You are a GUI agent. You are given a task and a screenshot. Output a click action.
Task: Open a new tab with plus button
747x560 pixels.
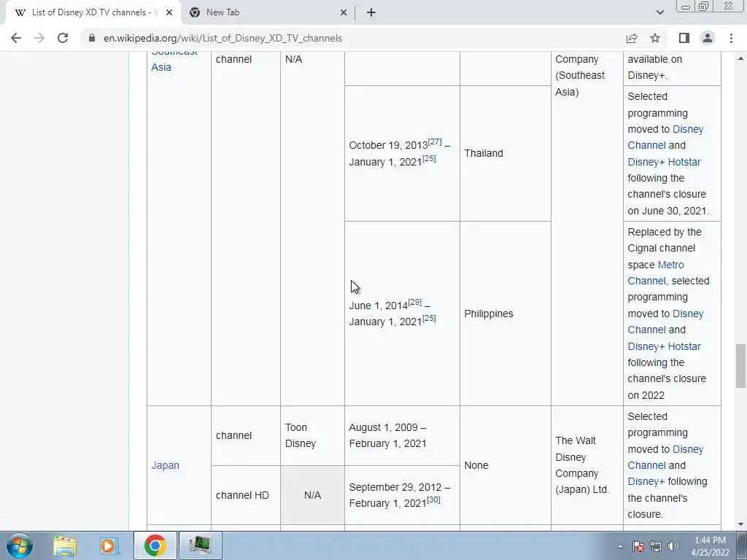point(371,13)
